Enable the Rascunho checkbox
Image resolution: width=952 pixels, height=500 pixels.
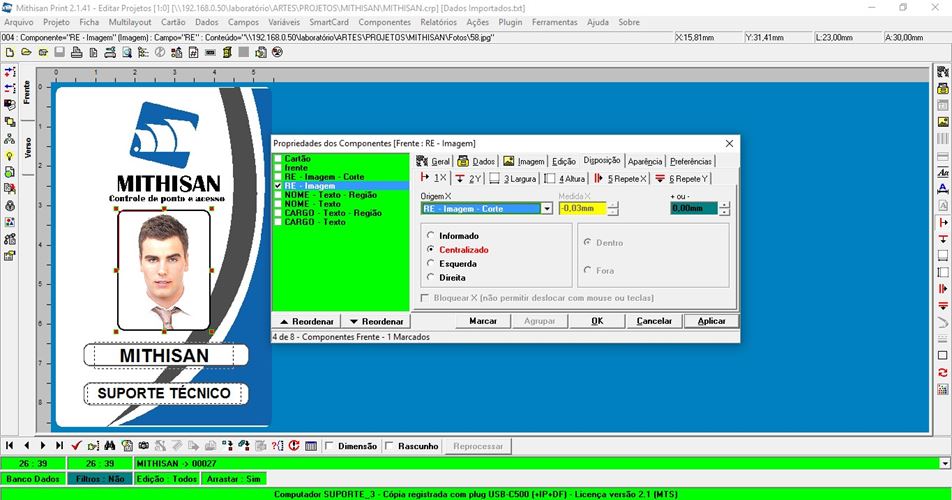[x=389, y=446]
